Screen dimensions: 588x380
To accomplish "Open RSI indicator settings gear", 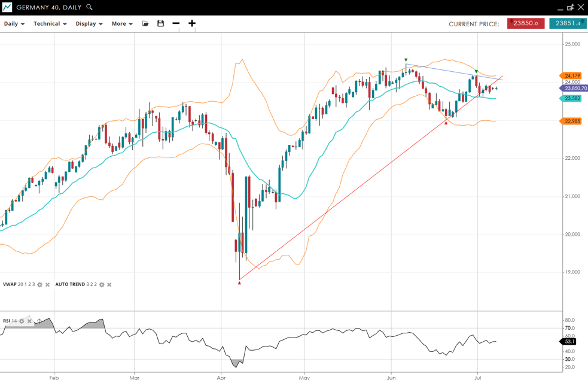I will tap(22, 321).
